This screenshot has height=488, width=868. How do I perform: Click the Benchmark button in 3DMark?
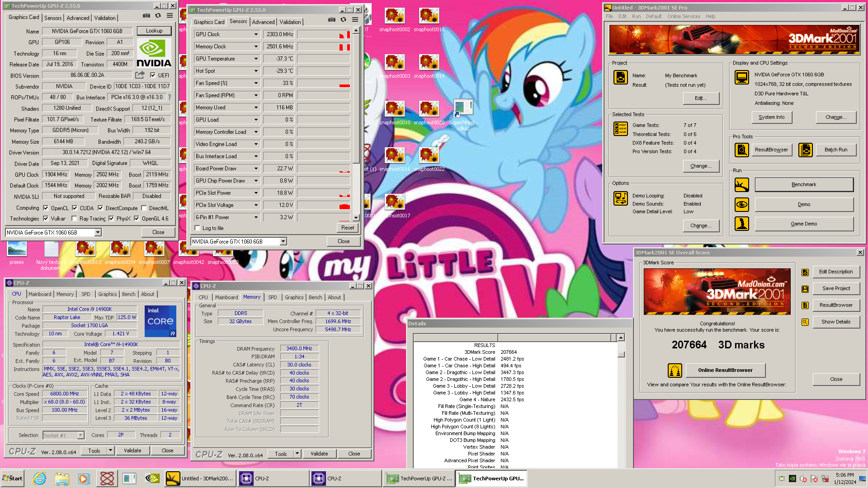(x=804, y=185)
